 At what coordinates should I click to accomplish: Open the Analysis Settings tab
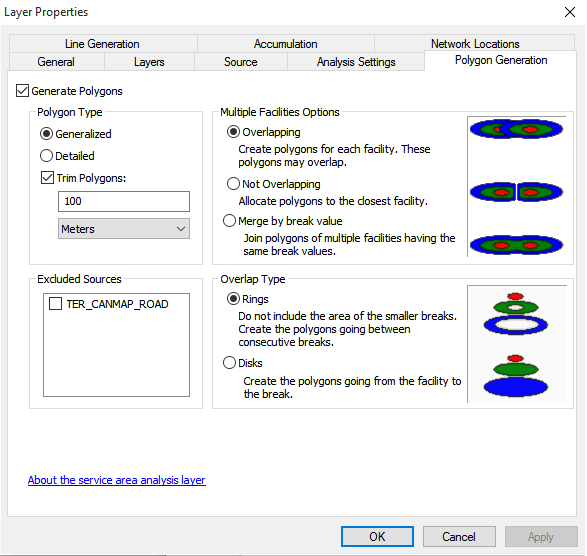point(356,62)
